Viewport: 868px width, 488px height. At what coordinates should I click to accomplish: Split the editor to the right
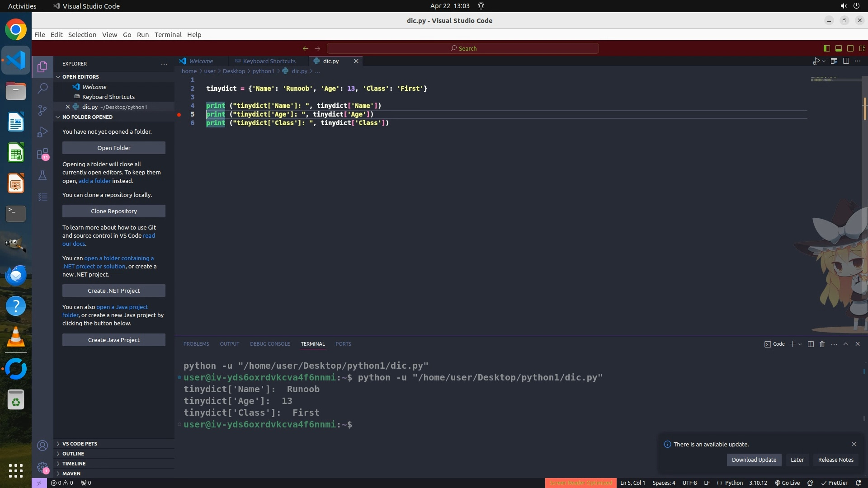[x=846, y=61]
